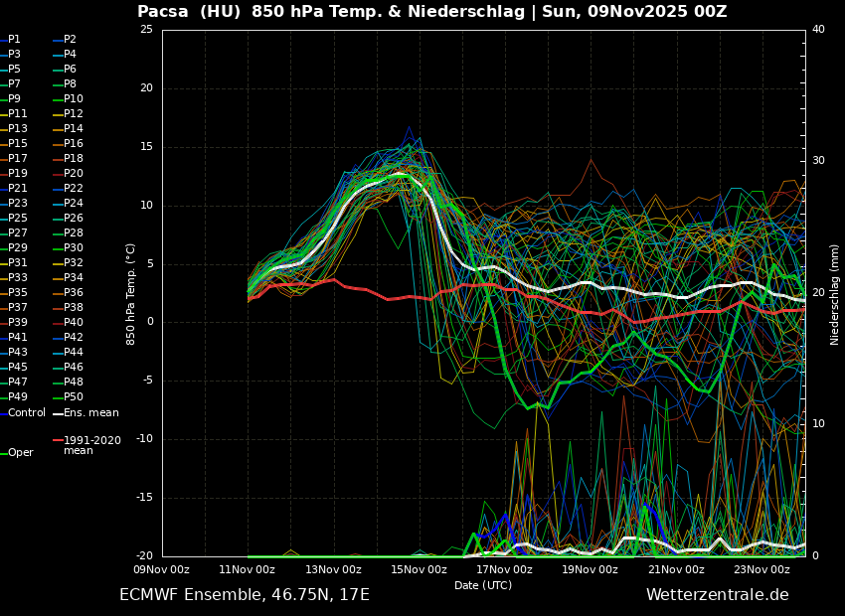Select the P42 legend entry
Screen dimensions: 845x616
pos(74,338)
